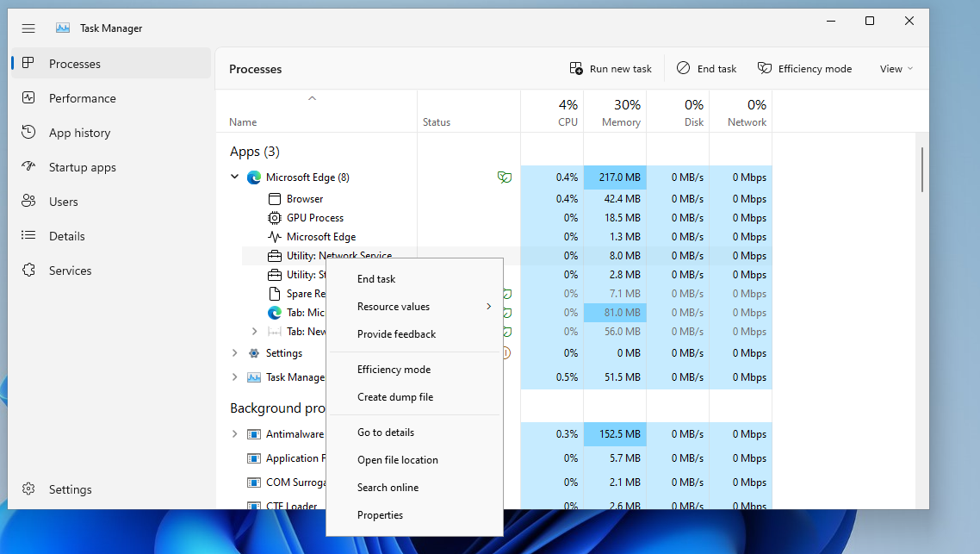Open the App history page
Image resolution: width=980 pixels, height=554 pixels.
111,133
